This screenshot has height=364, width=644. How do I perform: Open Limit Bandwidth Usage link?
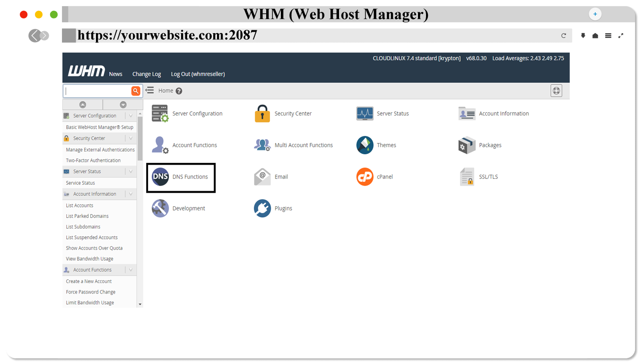pyautogui.click(x=90, y=302)
